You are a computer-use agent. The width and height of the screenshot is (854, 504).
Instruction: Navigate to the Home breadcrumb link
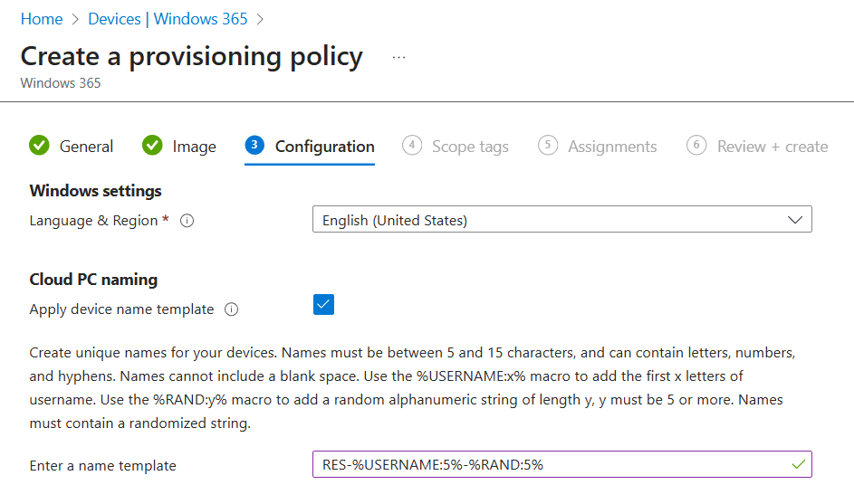(x=42, y=18)
